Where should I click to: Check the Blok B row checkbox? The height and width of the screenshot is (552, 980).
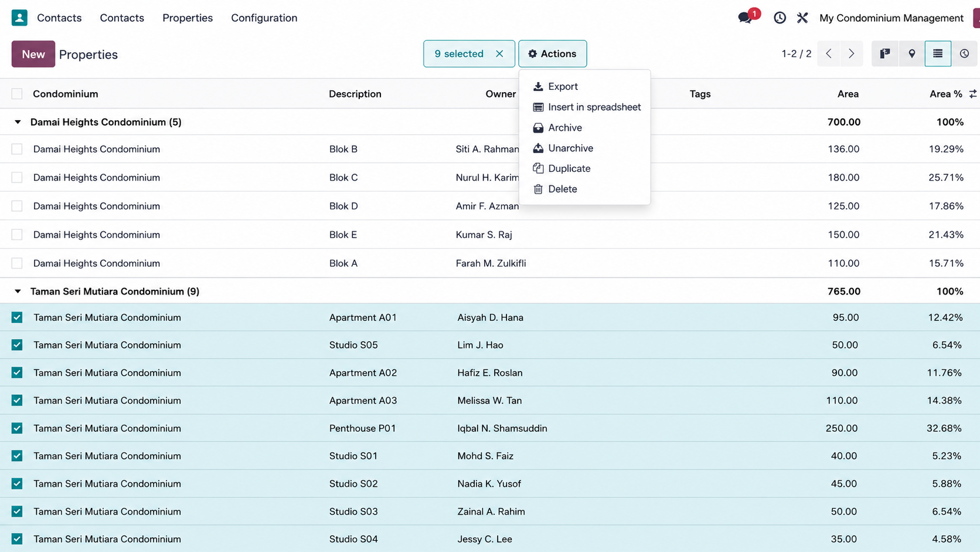coord(17,149)
